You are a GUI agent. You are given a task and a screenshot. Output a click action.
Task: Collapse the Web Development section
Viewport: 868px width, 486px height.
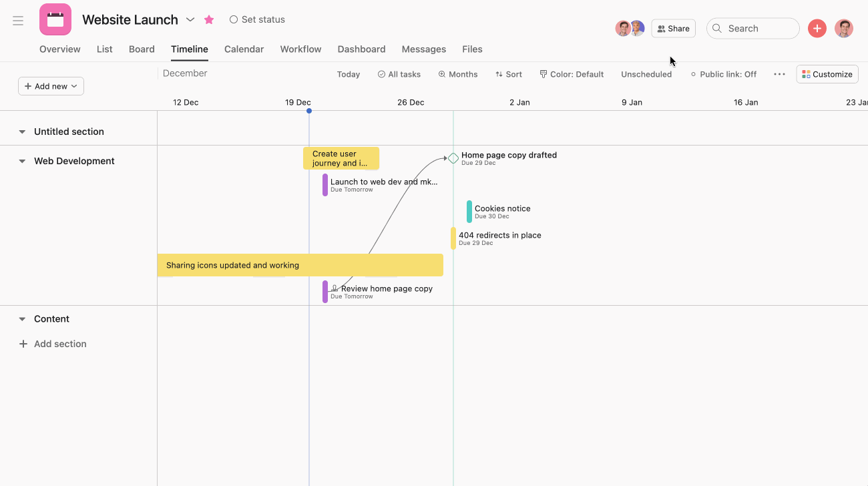[22, 161]
